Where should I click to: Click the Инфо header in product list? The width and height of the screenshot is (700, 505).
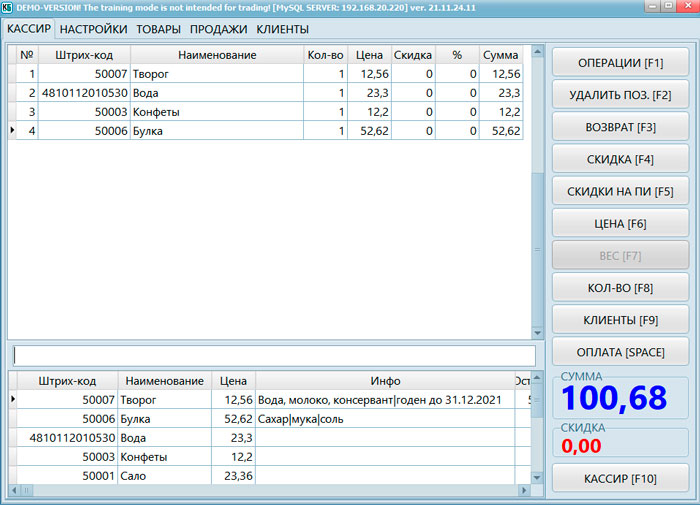(385, 381)
